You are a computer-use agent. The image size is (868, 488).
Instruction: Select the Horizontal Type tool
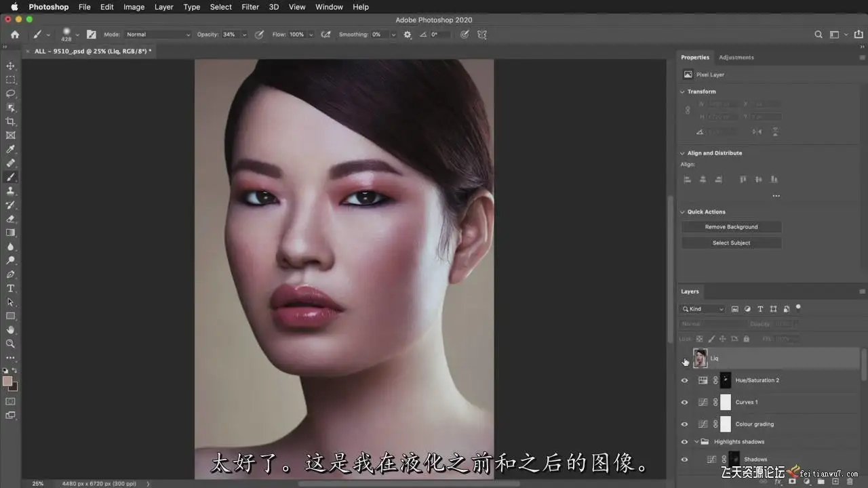[x=10, y=288]
